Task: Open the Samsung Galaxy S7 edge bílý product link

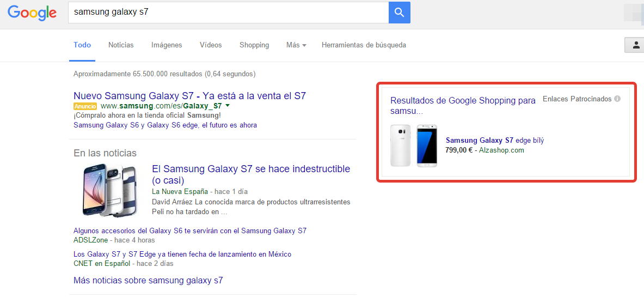Action: [x=494, y=140]
